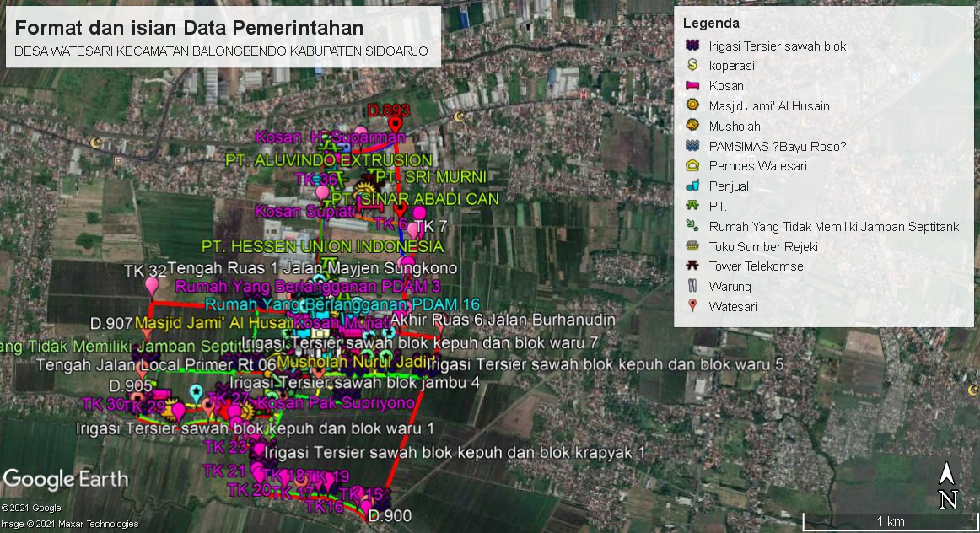Click the Irigasi Tersier sawah blok legend icon
The width and height of the screenshot is (980, 533).
click(692, 46)
